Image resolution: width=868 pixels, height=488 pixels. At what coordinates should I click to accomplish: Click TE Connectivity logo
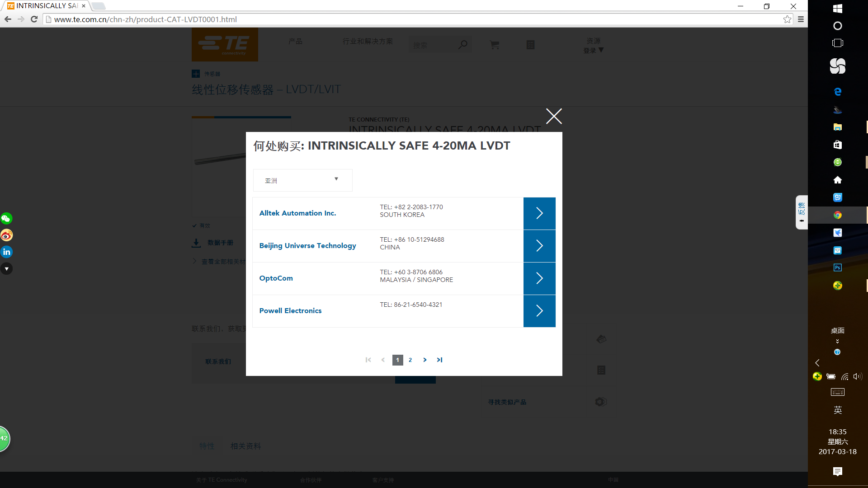tap(225, 44)
